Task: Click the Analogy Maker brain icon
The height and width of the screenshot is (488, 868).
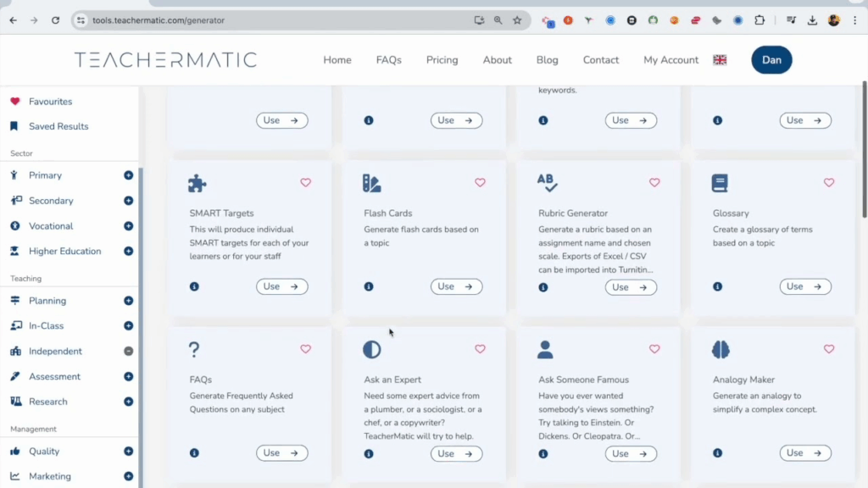Action: [x=721, y=349]
